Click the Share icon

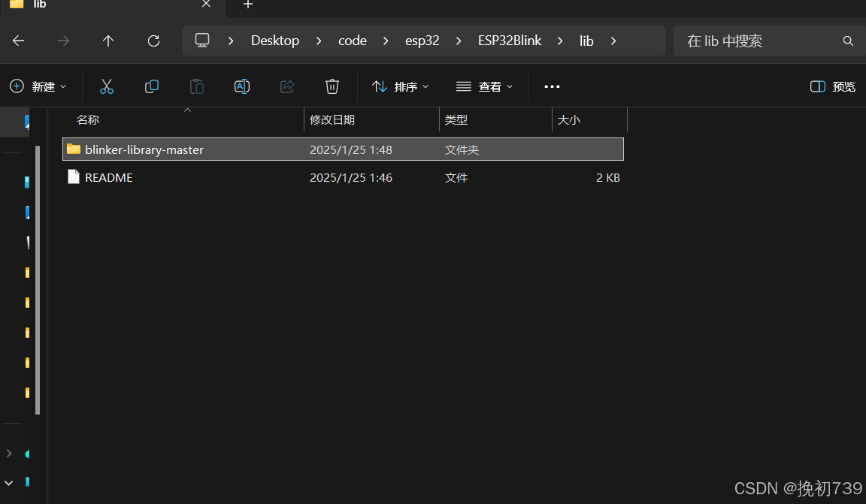tap(287, 86)
